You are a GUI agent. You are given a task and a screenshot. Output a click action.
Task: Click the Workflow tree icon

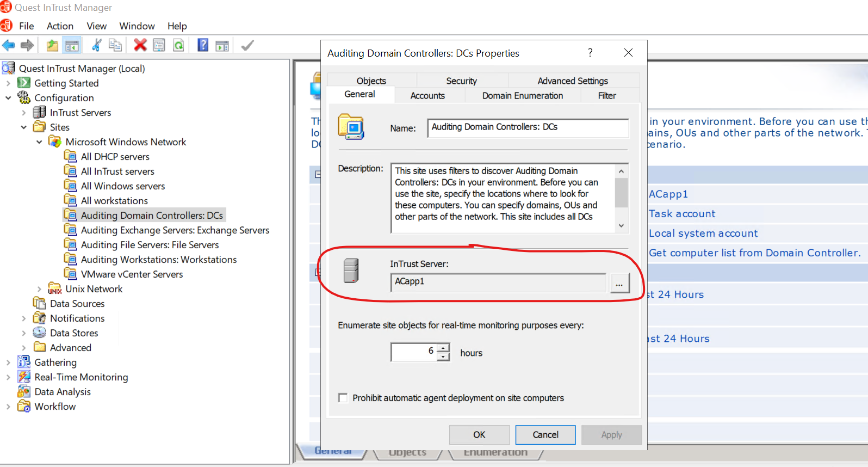point(24,406)
